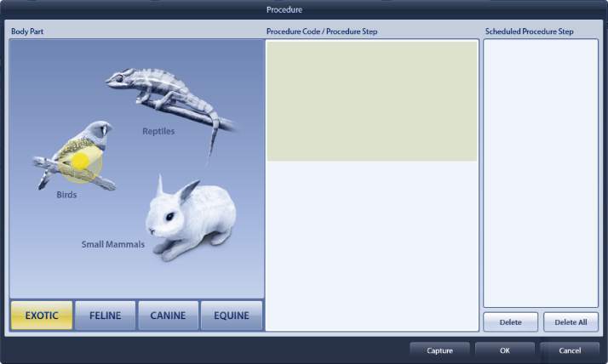
Task: Click the Birds label
Action: [66, 195]
